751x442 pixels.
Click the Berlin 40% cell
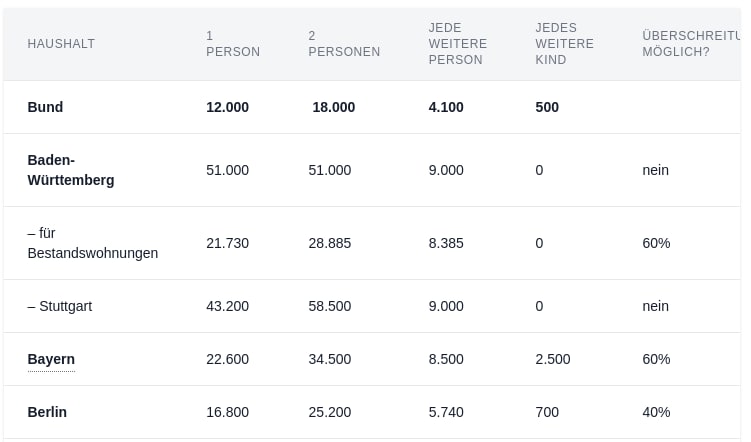click(656, 412)
